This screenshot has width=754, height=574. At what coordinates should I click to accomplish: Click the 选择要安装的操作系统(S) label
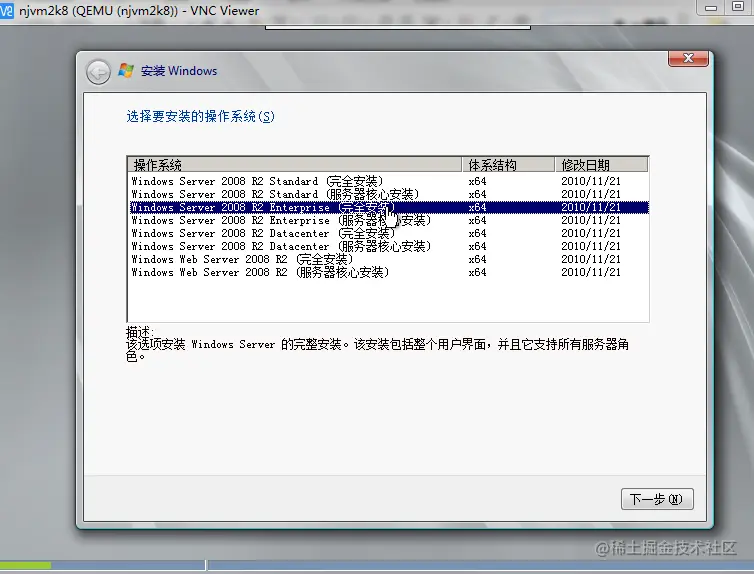pyautogui.click(x=201, y=116)
